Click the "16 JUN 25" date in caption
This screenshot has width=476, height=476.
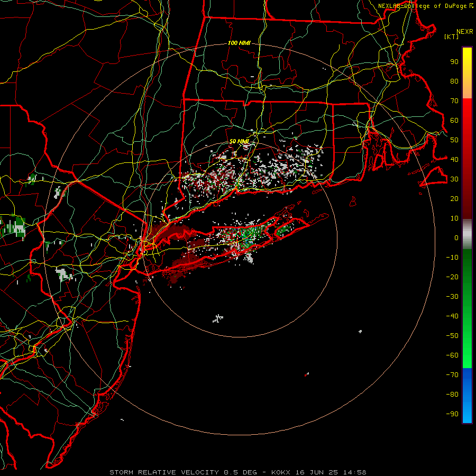317,472
